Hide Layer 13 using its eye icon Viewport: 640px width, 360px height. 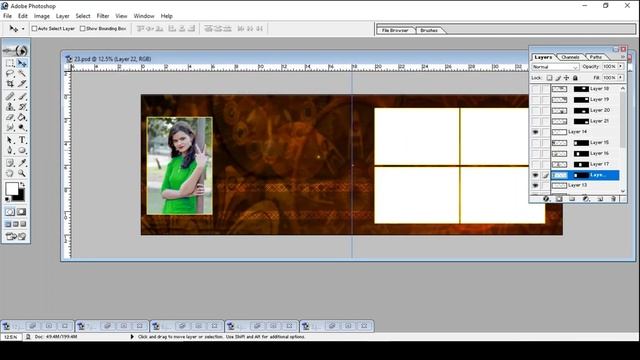(x=535, y=185)
